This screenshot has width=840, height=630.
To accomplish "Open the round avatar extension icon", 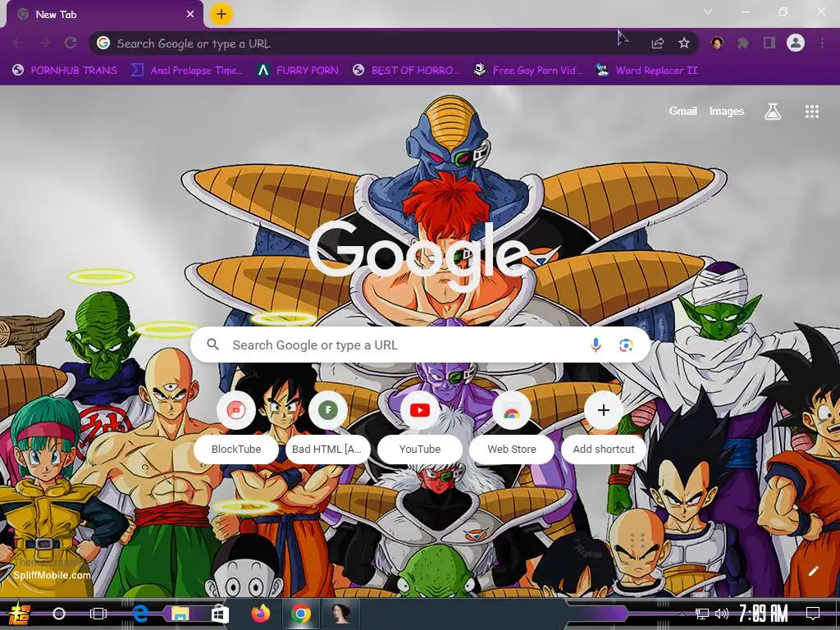I will pos(717,43).
